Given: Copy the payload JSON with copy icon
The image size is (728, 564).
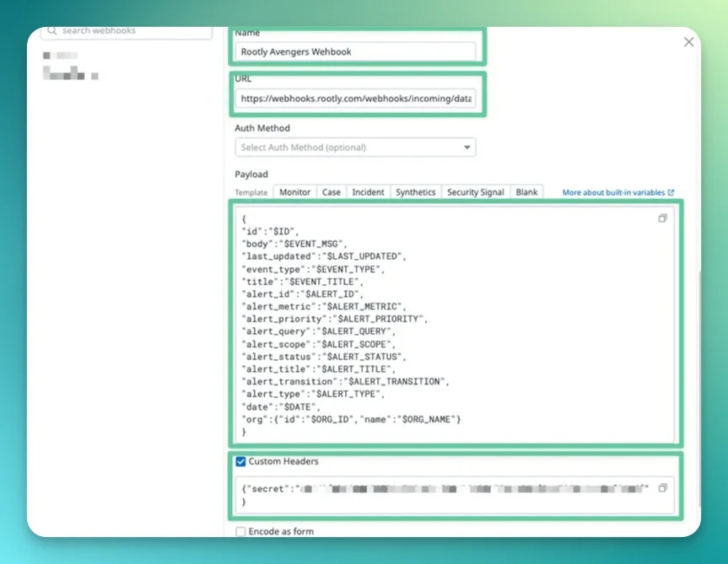Looking at the screenshot, I should tap(662, 218).
